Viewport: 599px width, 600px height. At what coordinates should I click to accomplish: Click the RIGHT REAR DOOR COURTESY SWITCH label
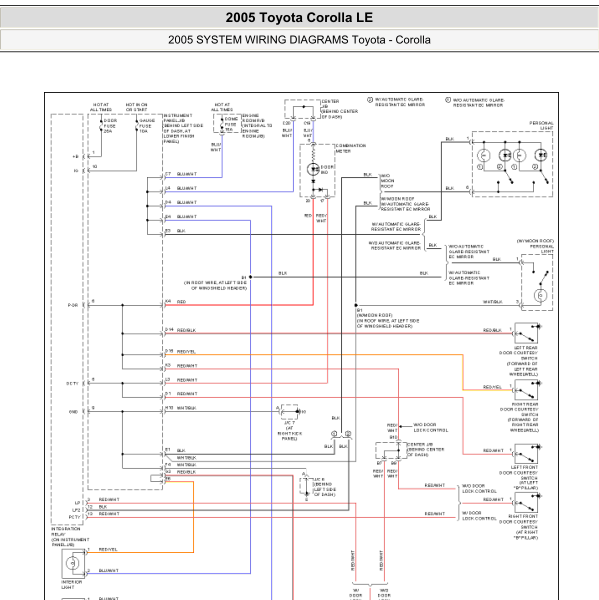(519, 417)
